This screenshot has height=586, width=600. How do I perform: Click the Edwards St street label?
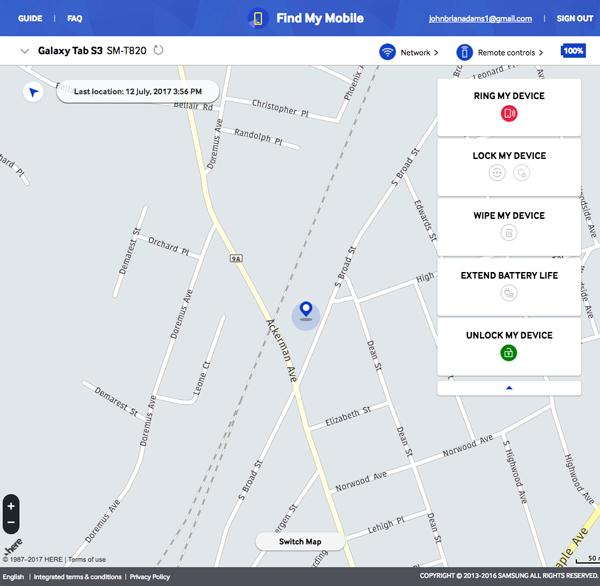425,220
